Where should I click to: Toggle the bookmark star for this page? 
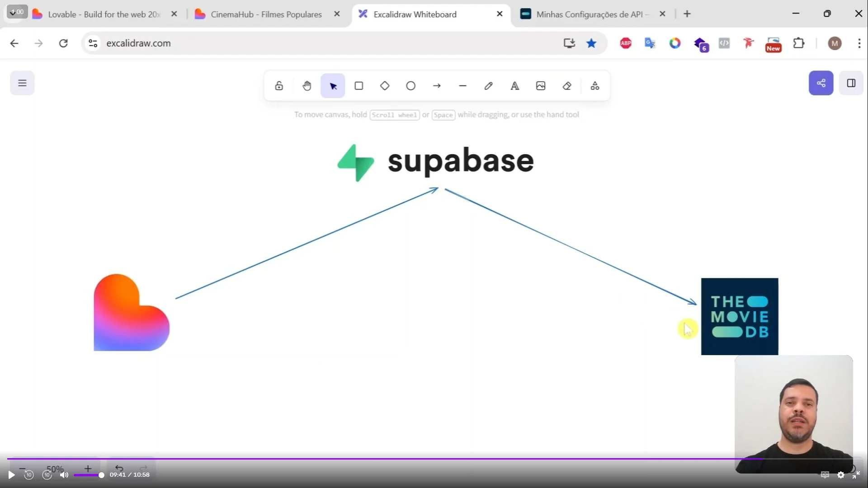pyautogui.click(x=591, y=43)
